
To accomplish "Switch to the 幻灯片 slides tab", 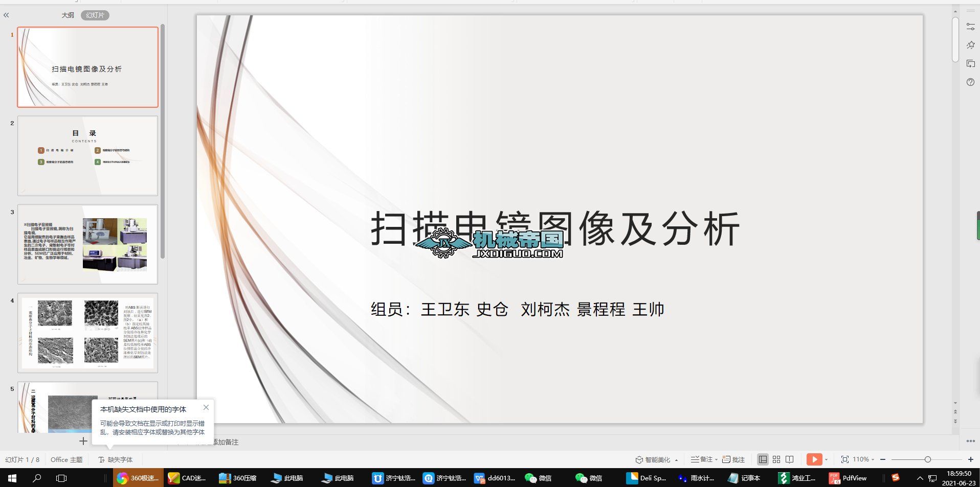I will pyautogui.click(x=95, y=15).
